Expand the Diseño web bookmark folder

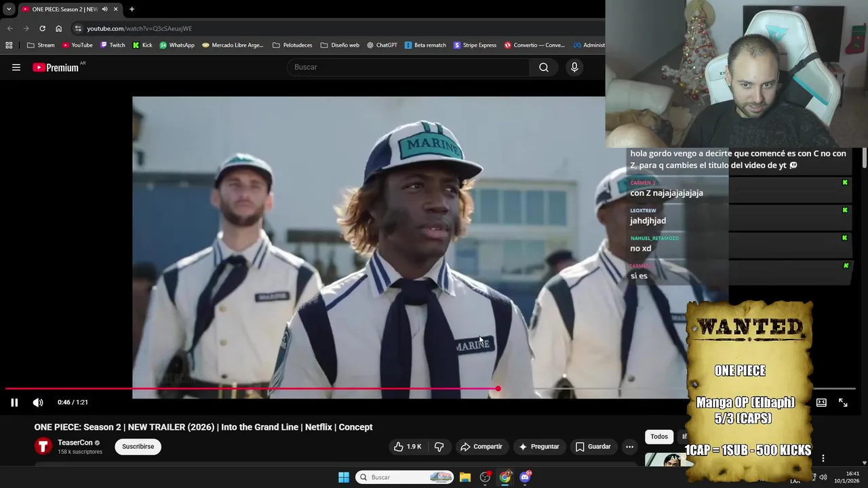pyautogui.click(x=340, y=45)
